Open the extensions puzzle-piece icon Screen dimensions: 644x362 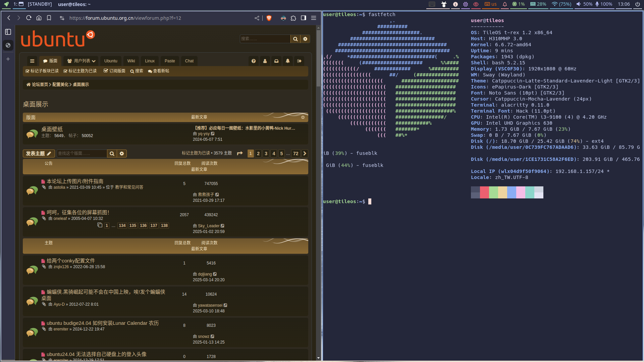(x=293, y=18)
